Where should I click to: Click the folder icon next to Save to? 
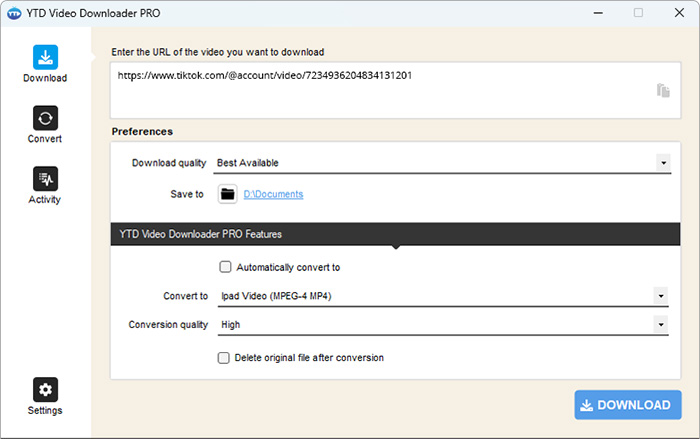click(228, 194)
